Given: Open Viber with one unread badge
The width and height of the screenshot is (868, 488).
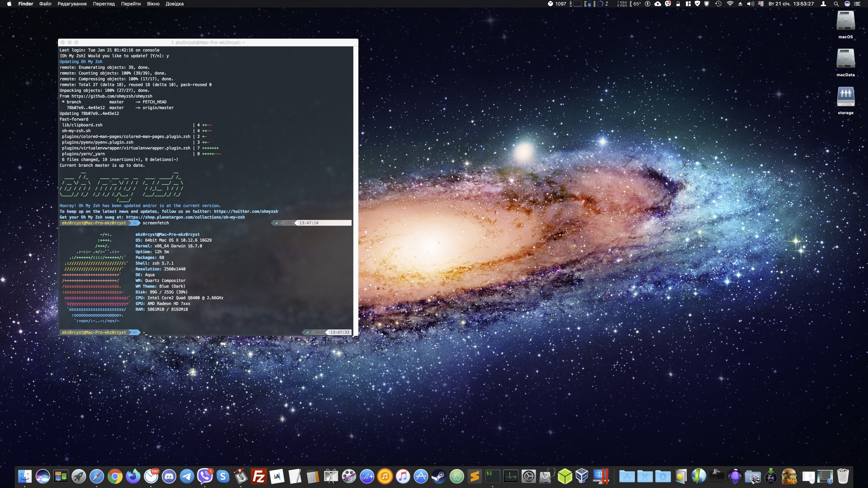Looking at the screenshot, I should (205, 476).
